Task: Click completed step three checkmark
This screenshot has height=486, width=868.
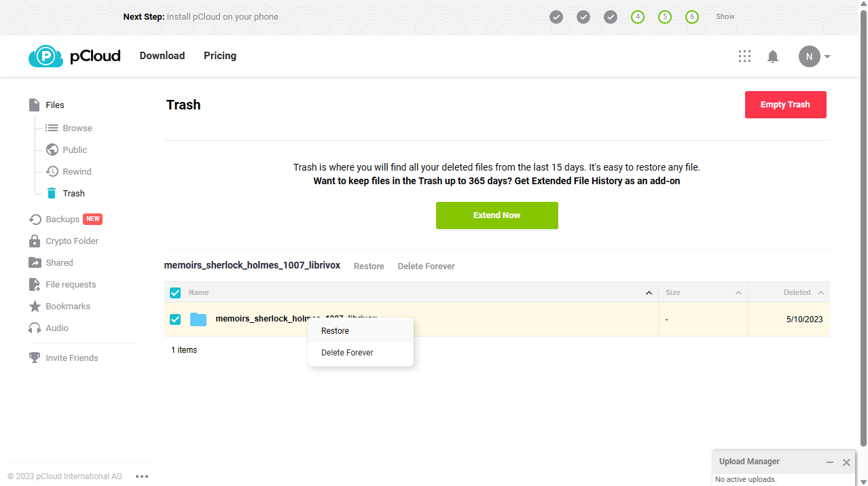Action: 611,17
